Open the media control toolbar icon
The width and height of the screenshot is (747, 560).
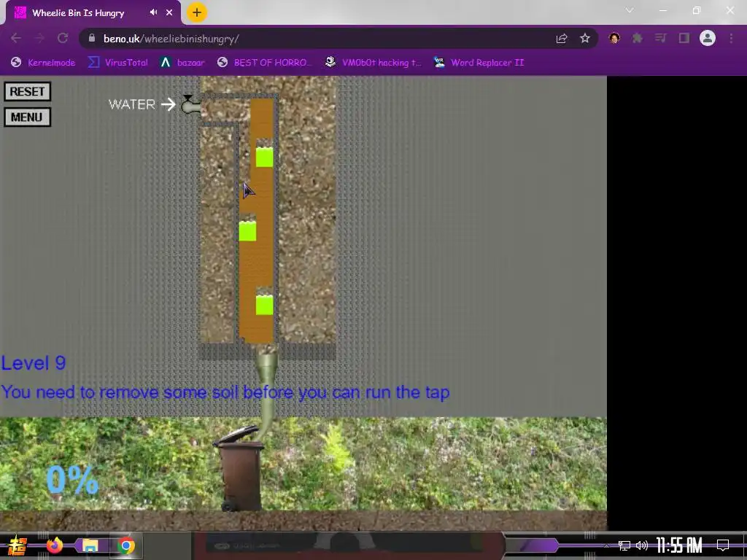660,38
